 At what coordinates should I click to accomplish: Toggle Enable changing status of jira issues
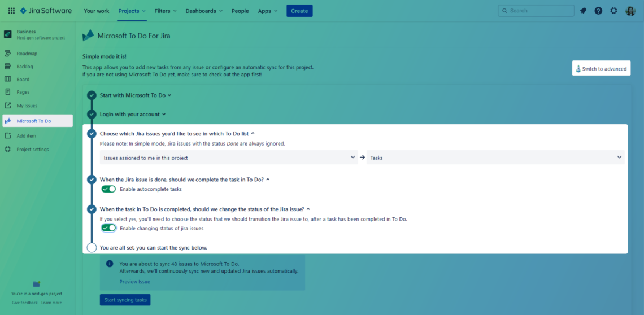coord(109,228)
